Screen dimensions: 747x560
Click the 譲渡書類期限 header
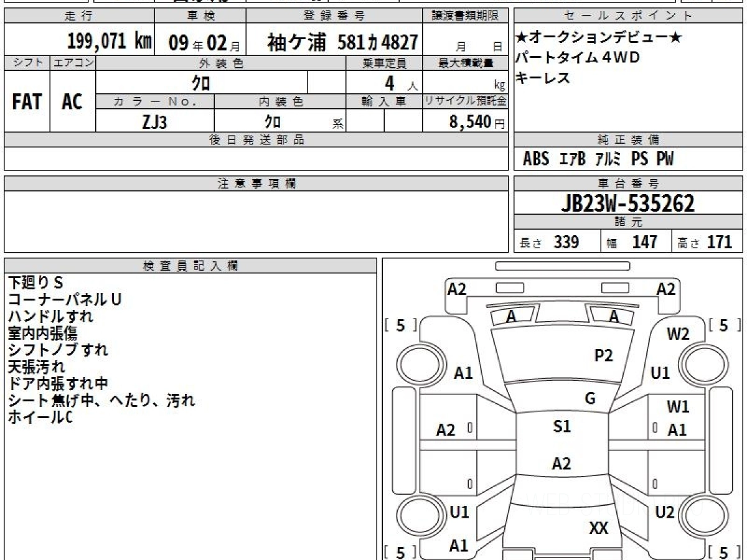(x=466, y=16)
